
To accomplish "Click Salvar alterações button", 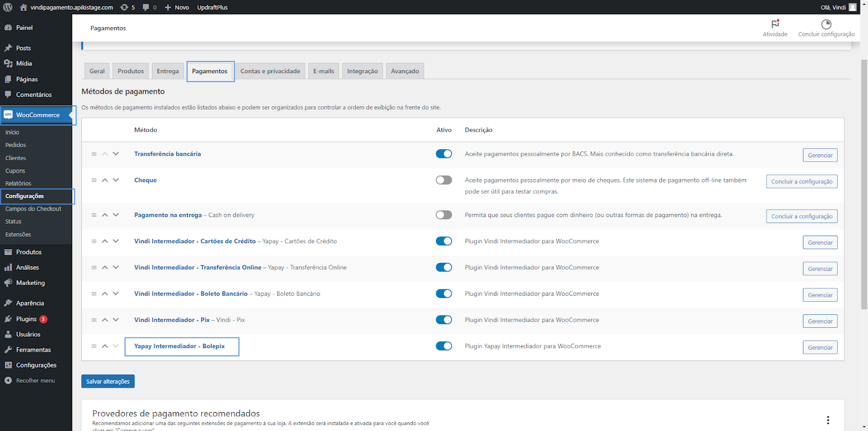I will [x=108, y=382].
